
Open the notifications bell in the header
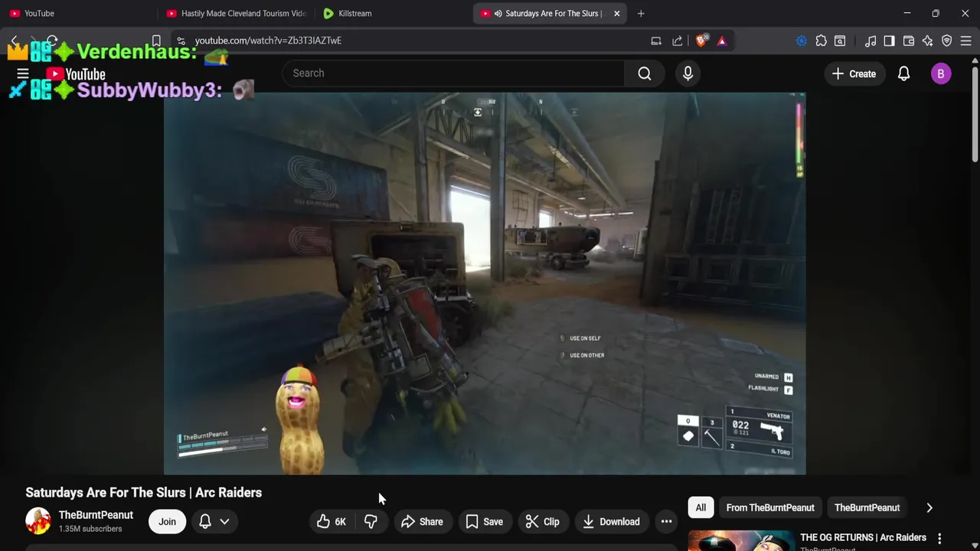pos(903,73)
